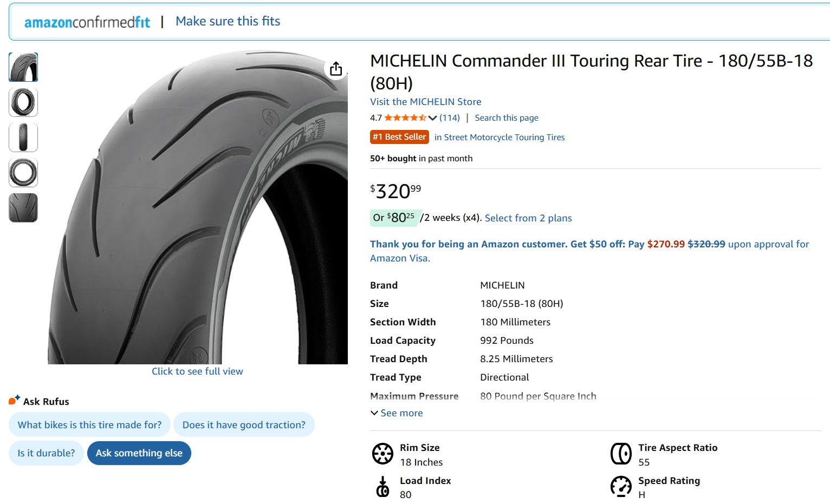The image size is (830, 504).
Task: Ask Rufus "Does it have good traction?"
Action: click(244, 425)
